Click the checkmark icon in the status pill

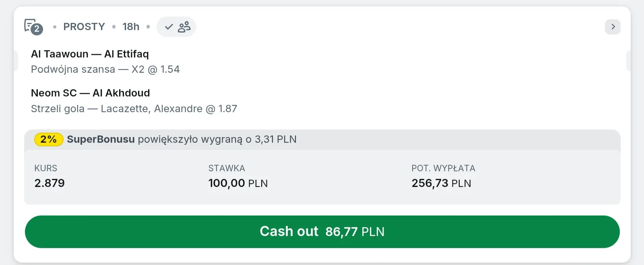point(169,27)
